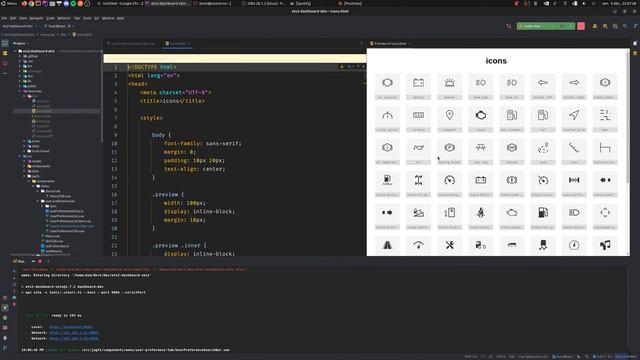Open search everywhere magnifier icon
The height and width of the screenshot is (360, 640).
pos(625,26)
